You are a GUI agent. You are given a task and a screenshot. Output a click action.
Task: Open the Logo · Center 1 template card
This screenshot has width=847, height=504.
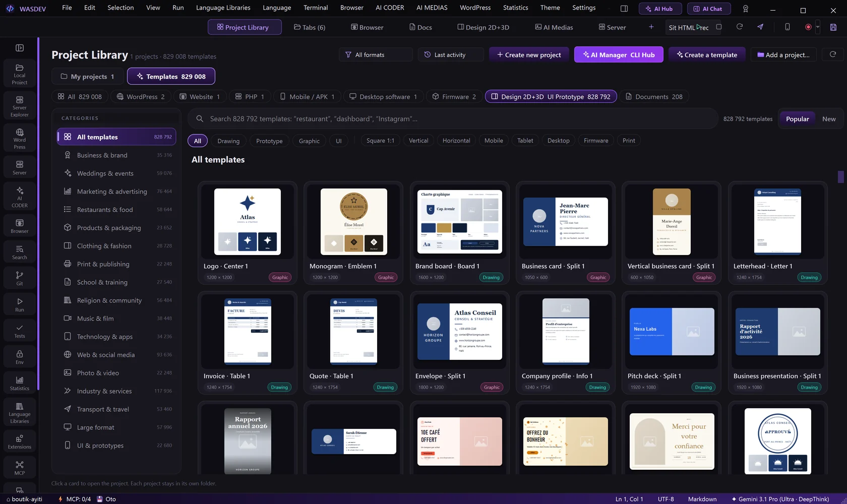pyautogui.click(x=248, y=233)
